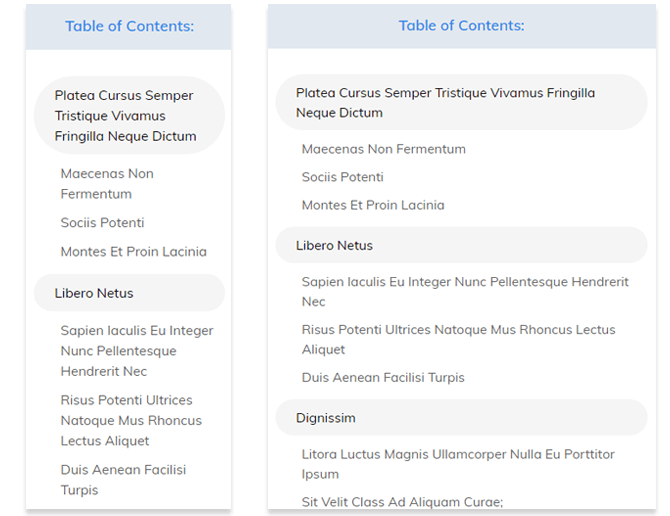Select 'Maecenas Non Fermentum' in the narrow panel
This screenshot has height=516, width=670.
[107, 184]
